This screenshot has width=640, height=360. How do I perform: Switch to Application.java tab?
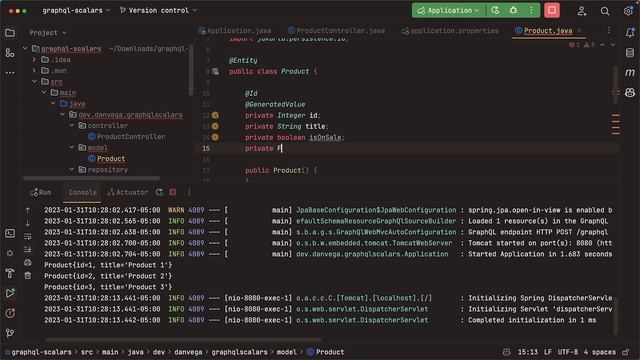[x=235, y=31]
